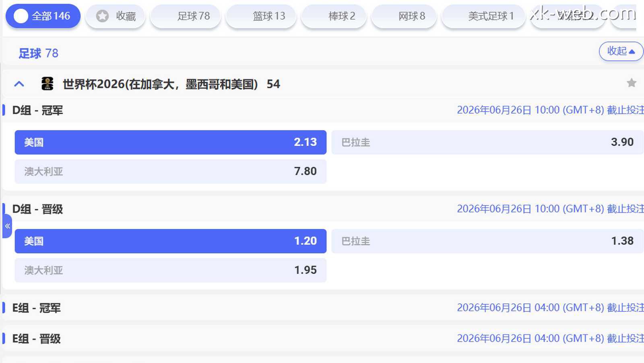Collapse the 世界杯2026 league chevron
This screenshot has height=363, width=644.
pos(19,84)
